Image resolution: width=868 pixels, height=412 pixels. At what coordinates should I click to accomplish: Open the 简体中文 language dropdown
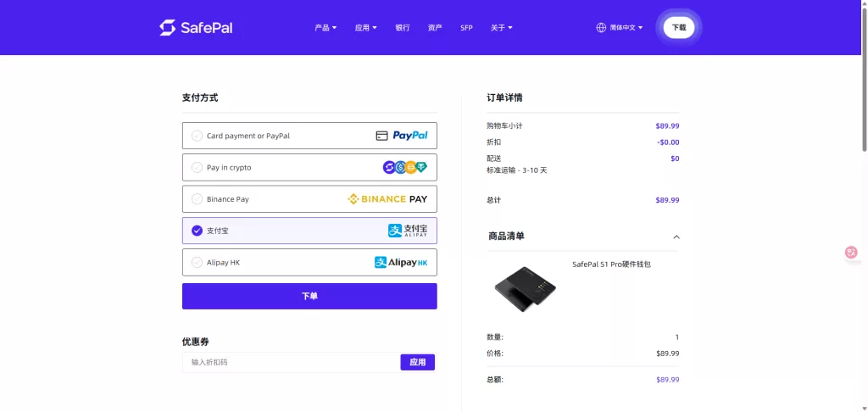[626, 28]
